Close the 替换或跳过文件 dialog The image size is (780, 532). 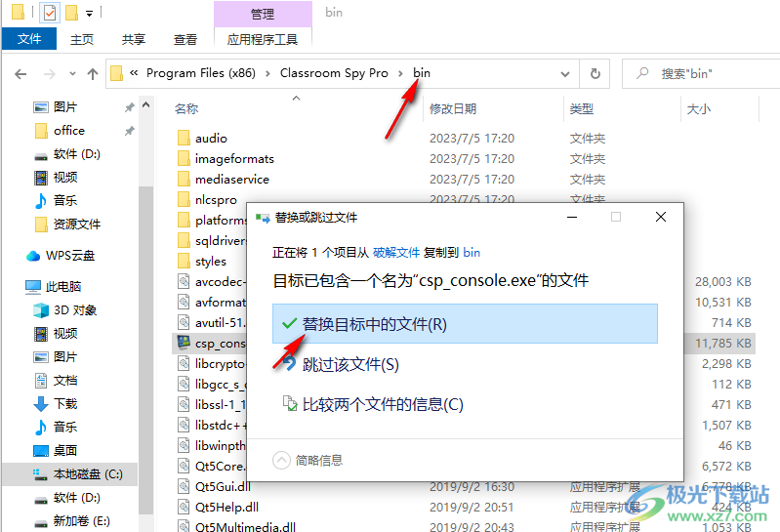pos(661,218)
